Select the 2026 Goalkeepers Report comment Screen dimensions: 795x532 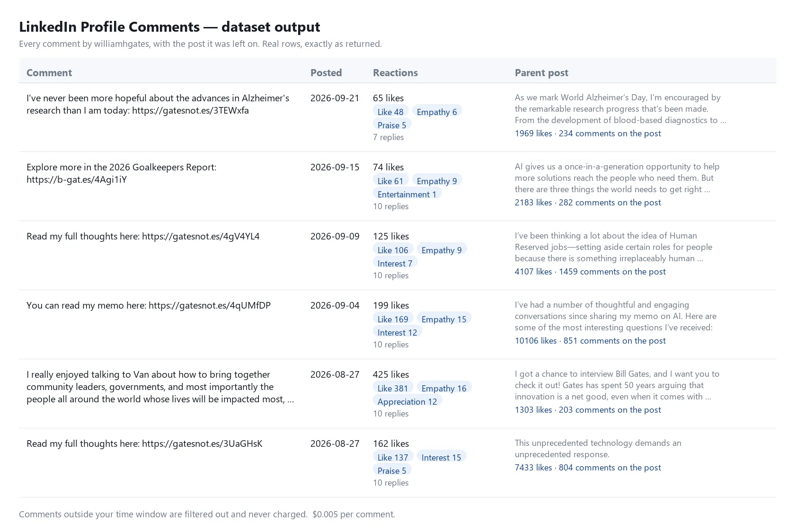pyautogui.click(x=122, y=173)
